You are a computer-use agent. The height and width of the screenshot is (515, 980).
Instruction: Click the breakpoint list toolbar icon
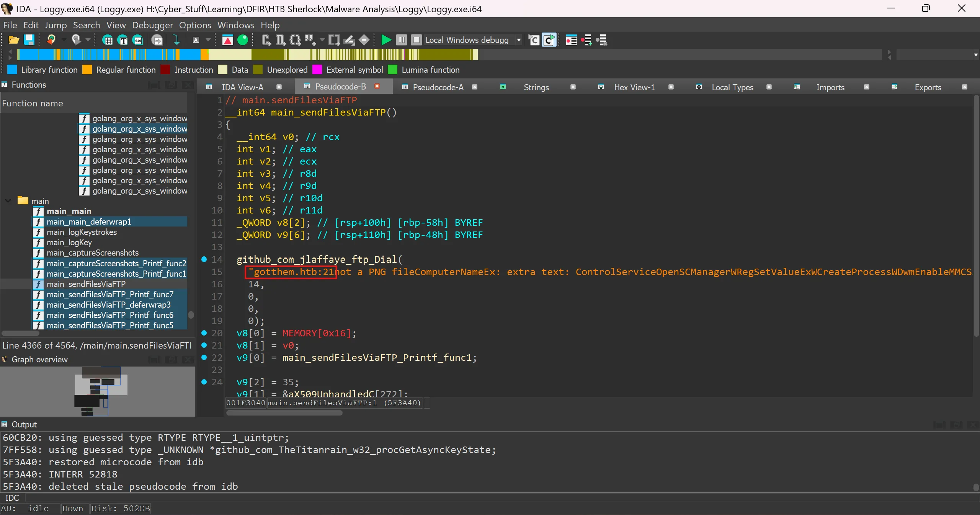pos(571,40)
